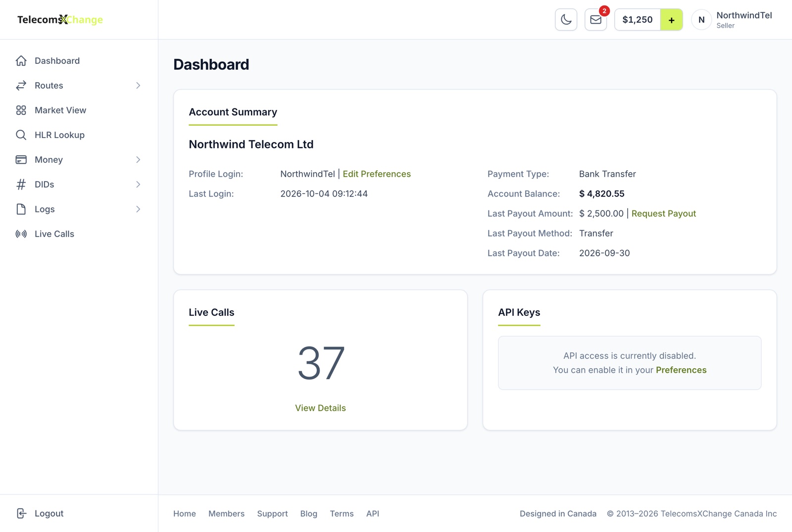This screenshot has height=532, width=792.
Task: Open the Blog footer link
Action: point(309,514)
